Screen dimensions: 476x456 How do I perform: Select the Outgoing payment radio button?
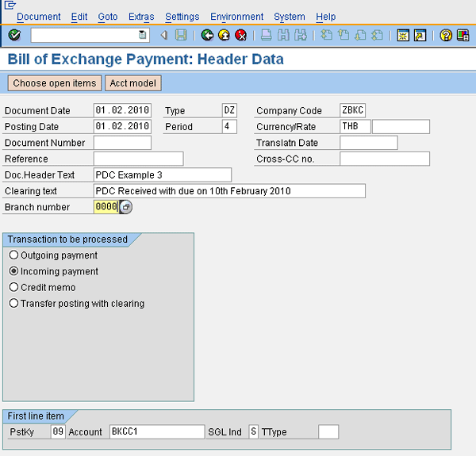click(x=13, y=255)
